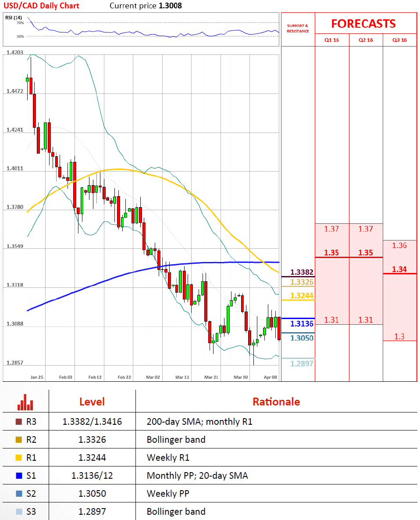
Task: Click the red bar-chart icon in table header
Action: pyautogui.click(x=25, y=402)
